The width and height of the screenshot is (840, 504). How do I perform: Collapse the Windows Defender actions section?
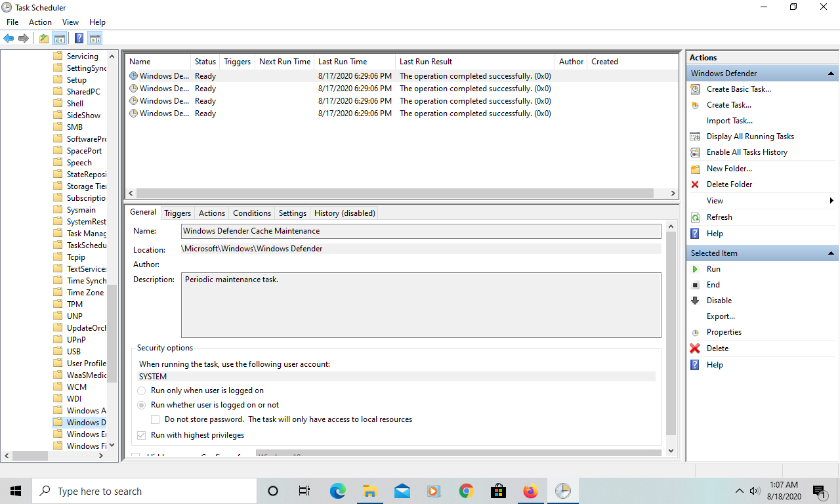point(831,73)
